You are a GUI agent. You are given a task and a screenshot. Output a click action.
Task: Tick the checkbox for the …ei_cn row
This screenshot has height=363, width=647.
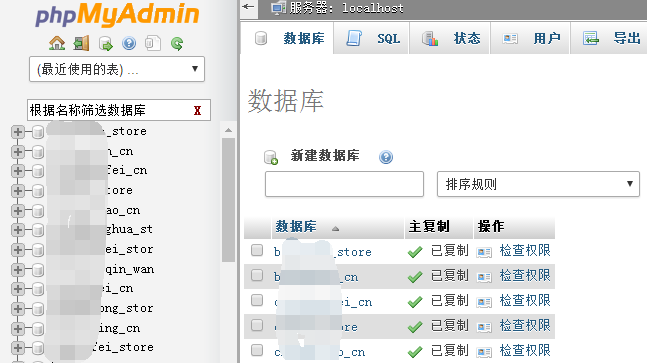tap(257, 300)
